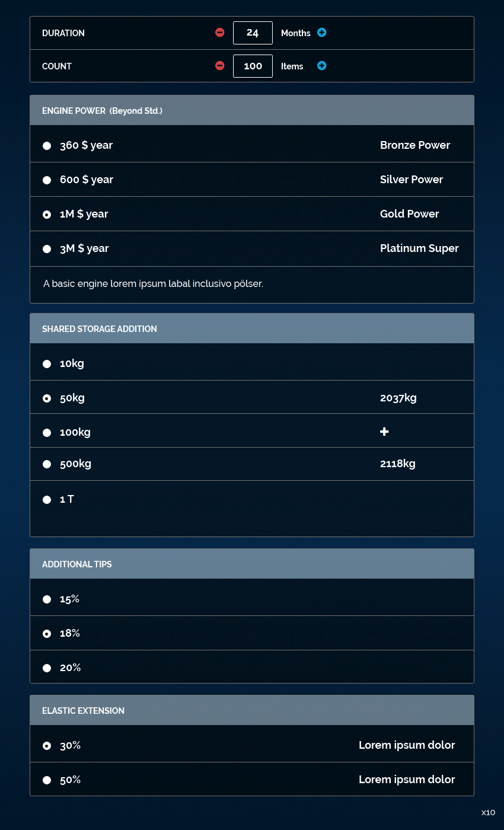Focus the duration months input field
The image size is (504, 830).
pos(253,33)
